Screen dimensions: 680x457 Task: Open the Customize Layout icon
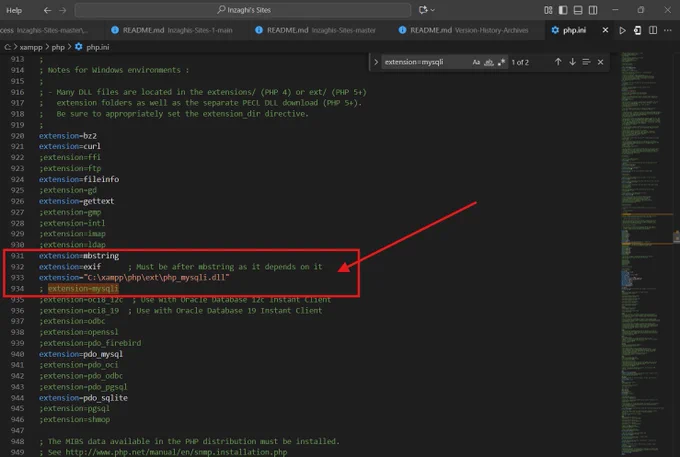pyautogui.click(x=548, y=10)
